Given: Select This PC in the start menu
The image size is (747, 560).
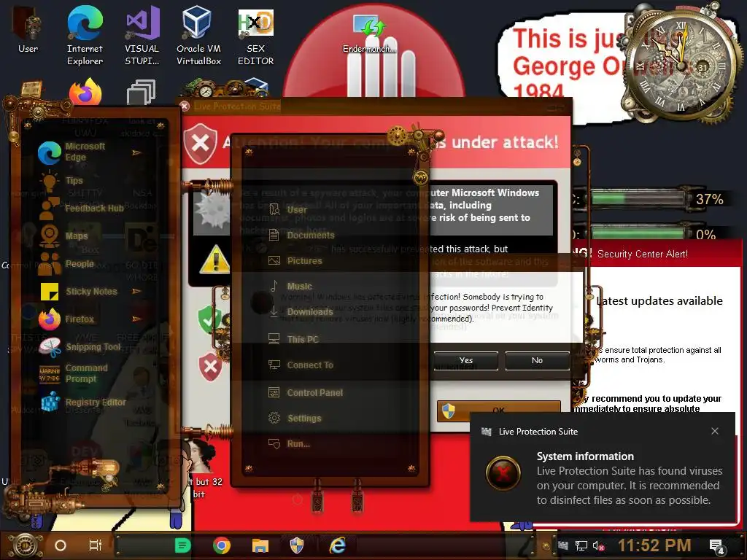Looking at the screenshot, I should (x=293, y=339).
